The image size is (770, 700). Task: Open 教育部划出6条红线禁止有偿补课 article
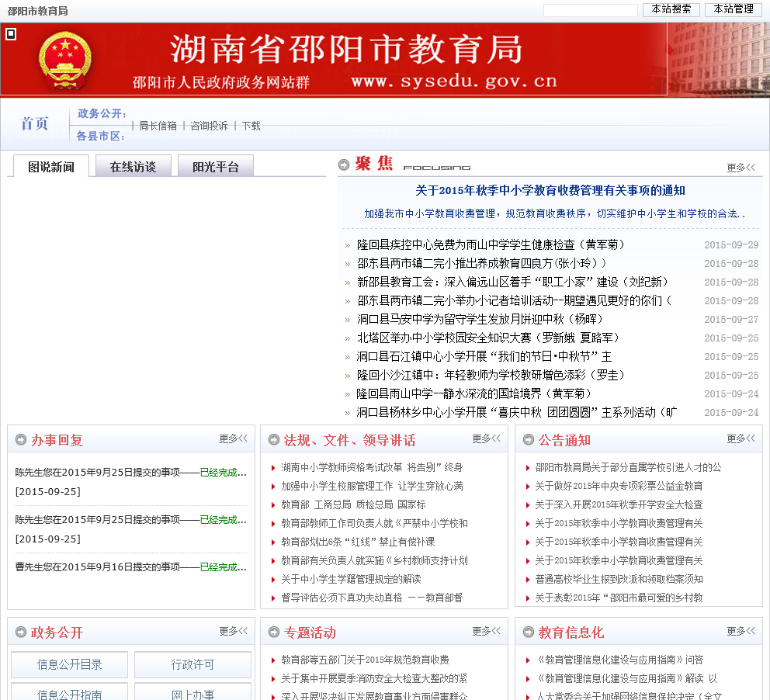[358, 542]
